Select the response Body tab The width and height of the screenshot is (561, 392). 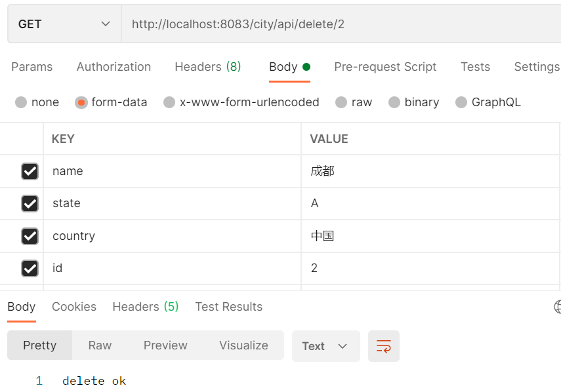[x=22, y=307]
